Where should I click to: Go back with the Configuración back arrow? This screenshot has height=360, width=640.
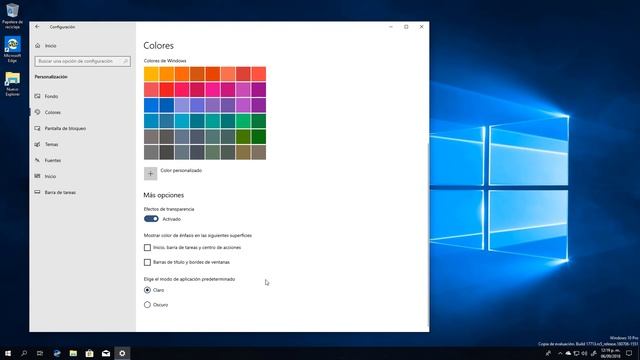coord(37,27)
